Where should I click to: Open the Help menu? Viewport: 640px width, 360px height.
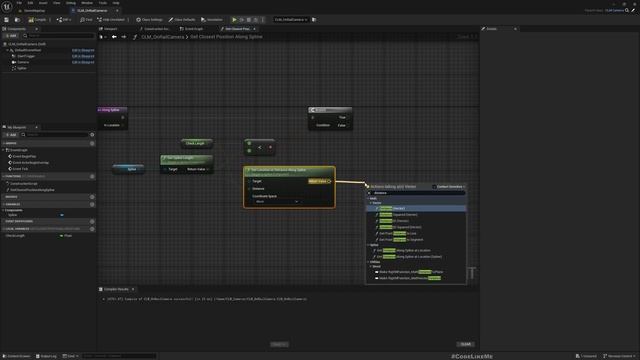tap(116, 3)
